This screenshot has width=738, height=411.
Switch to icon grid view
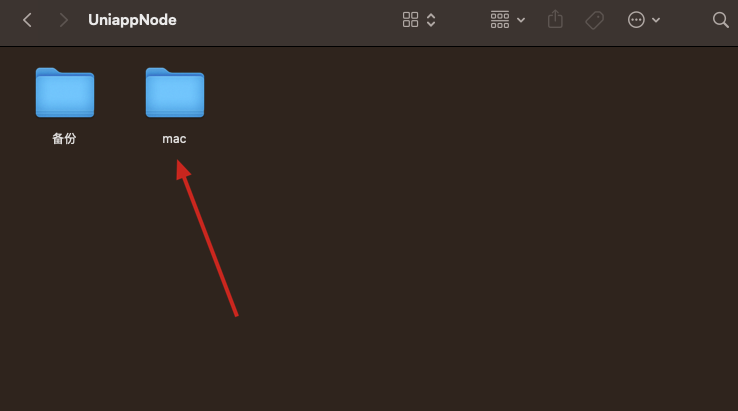click(x=410, y=20)
